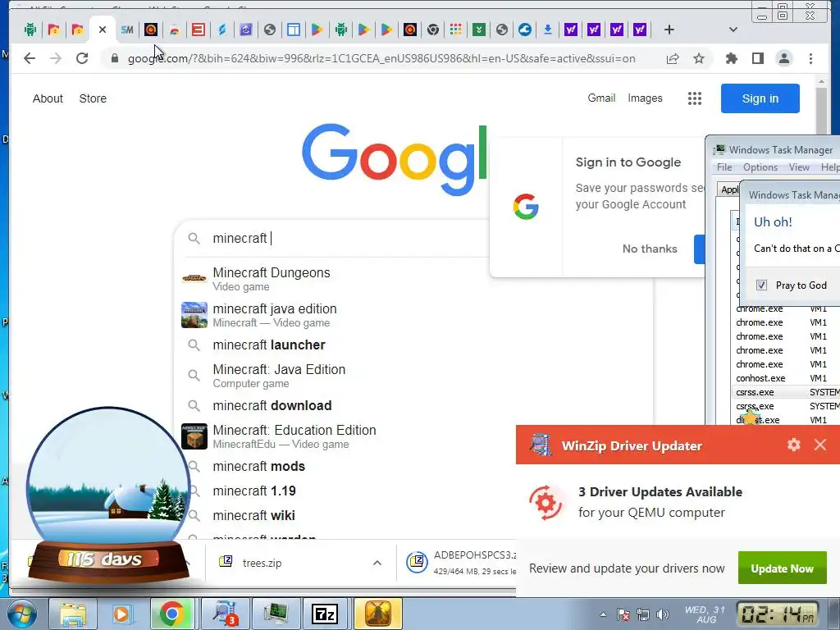This screenshot has height=630, width=840.
Task: Launch Windows Media Player from taskbar
Action: (x=121, y=614)
